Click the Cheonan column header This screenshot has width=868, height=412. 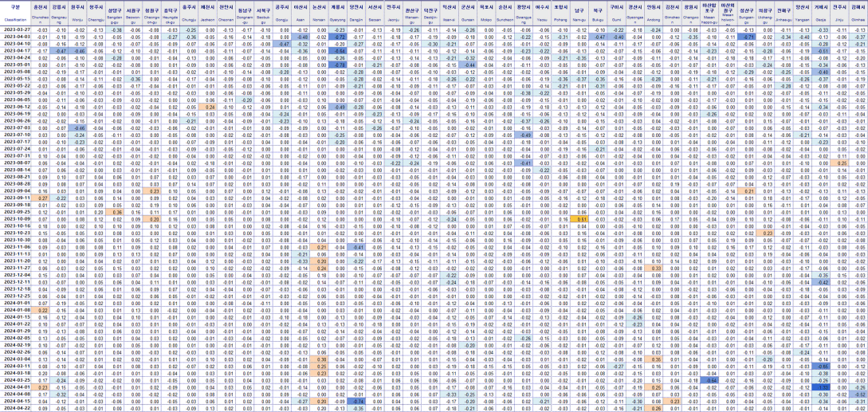click(x=226, y=14)
